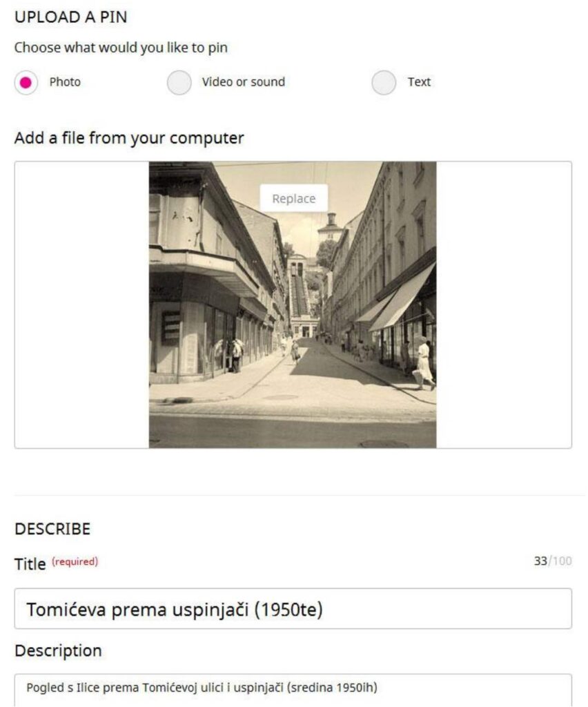This screenshot has height=707, width=588.
Task: Click the "Description" field label
Action: click(58, 650)
